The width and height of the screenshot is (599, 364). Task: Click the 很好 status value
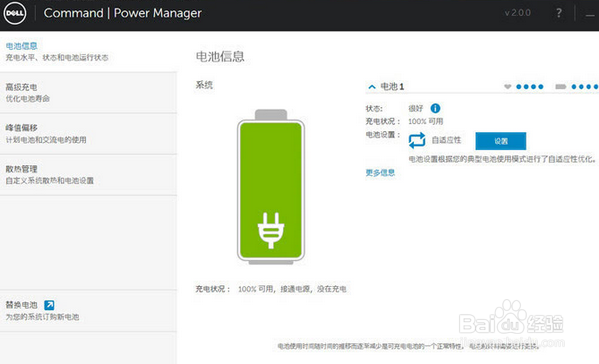[x=415, y=108]
